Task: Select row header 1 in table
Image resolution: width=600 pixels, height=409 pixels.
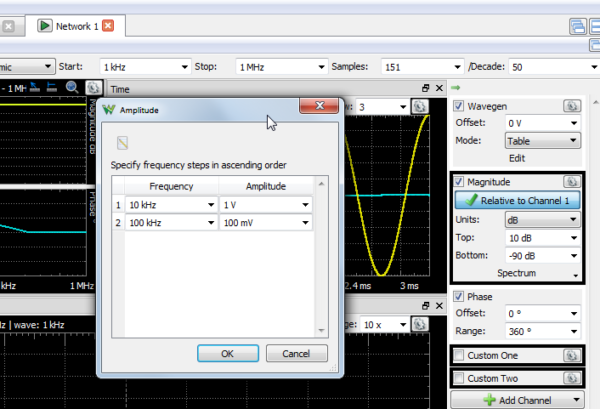Action: [x=118, y=205]
